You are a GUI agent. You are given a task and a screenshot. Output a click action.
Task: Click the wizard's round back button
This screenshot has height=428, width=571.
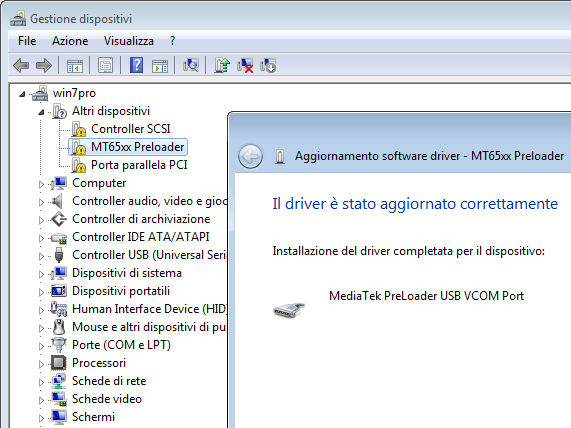coord(250,156)
